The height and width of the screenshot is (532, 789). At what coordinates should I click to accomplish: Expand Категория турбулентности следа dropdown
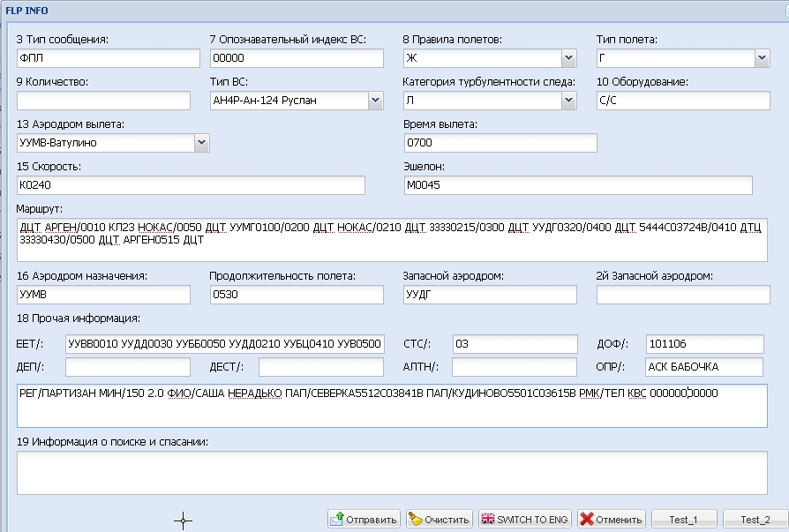click(x=569, y=101)
